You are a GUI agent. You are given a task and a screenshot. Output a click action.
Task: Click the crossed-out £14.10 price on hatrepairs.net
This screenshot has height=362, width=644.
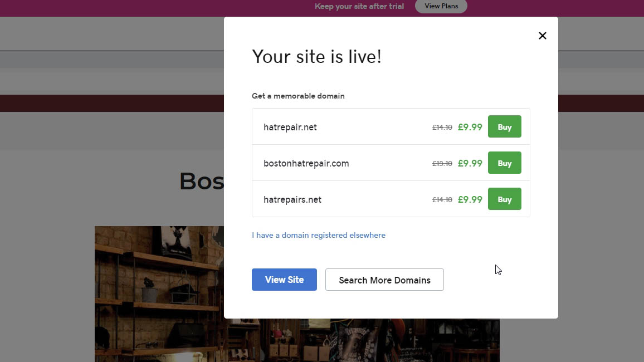click(x=441, y=199)
